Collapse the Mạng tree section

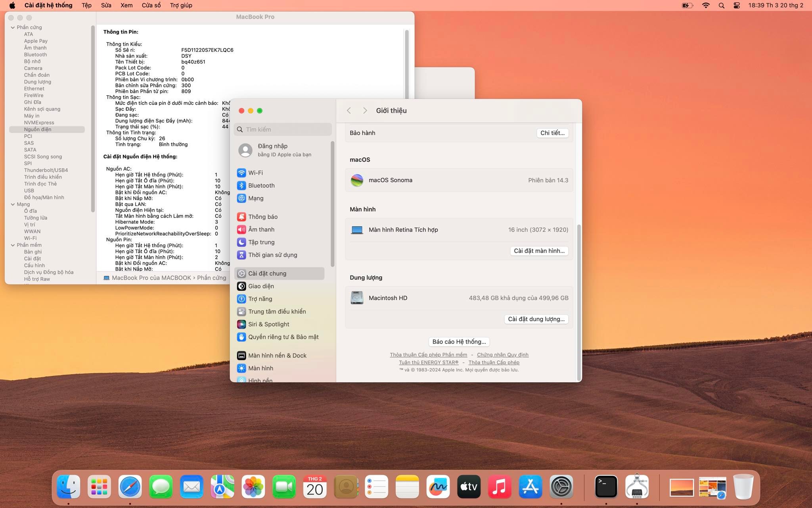point(13,204)
